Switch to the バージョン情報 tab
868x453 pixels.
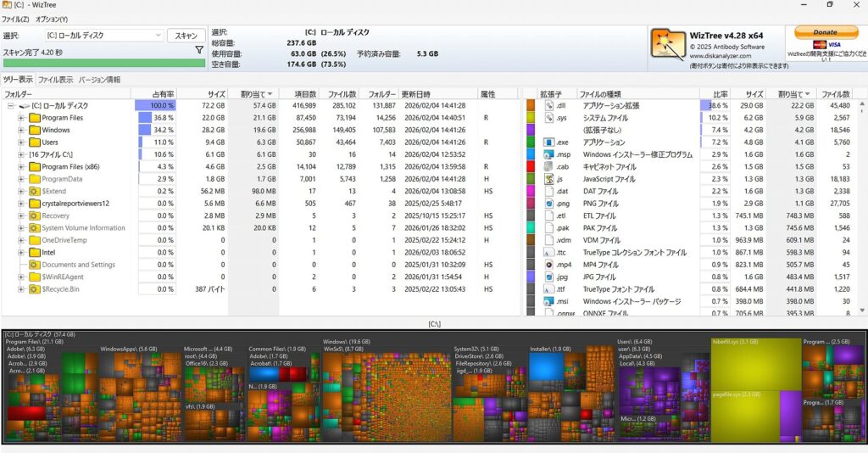pyautogui.click(x=99, y=80)
